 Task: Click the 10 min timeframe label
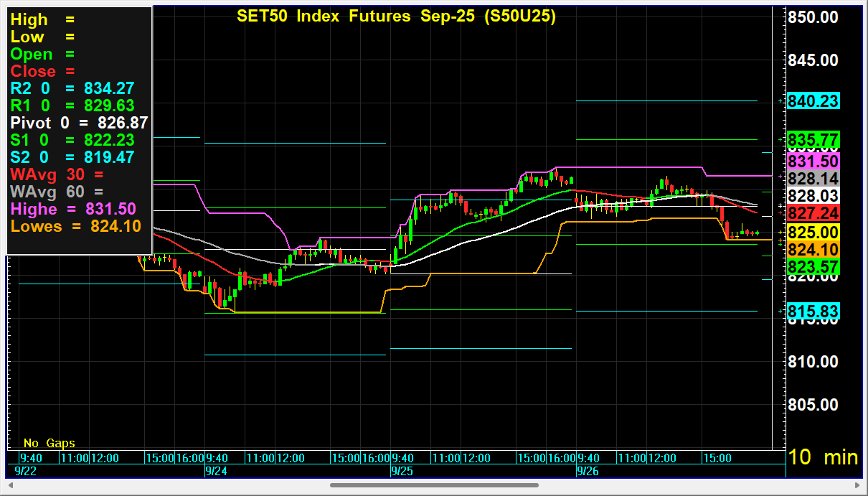(x=823, y=457)
